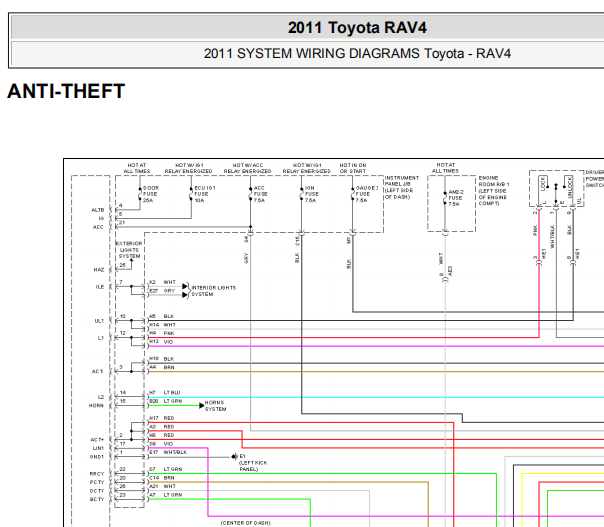Click the H17 RED wire label
The height and width of the screenshot is (527, 604).
pyautogui.click(x=162, y=418)
